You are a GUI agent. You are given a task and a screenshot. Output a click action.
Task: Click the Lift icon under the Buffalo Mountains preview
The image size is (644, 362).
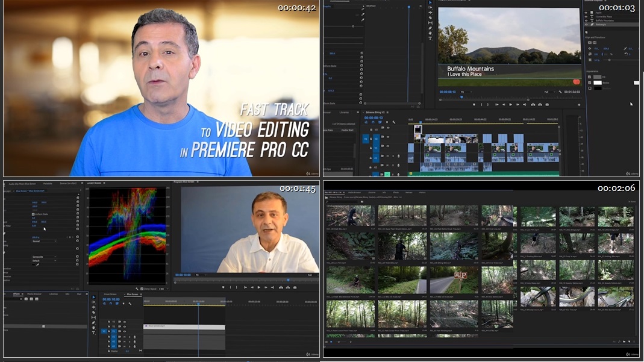[x=533, y=105]
